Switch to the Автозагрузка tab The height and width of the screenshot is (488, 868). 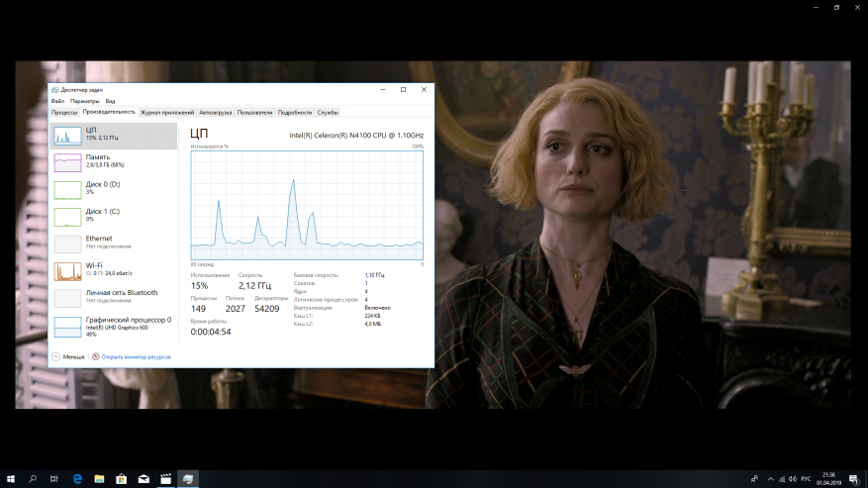point(216,113)
